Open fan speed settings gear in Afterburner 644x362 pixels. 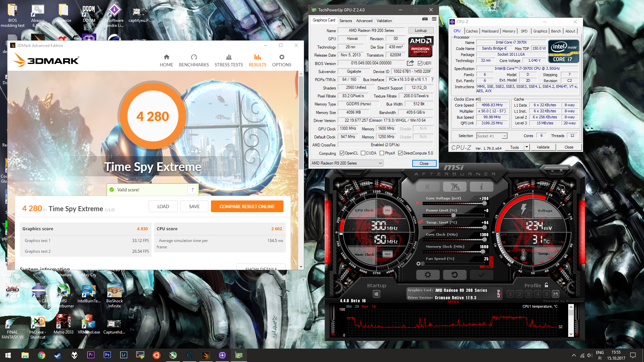[418, 264]
